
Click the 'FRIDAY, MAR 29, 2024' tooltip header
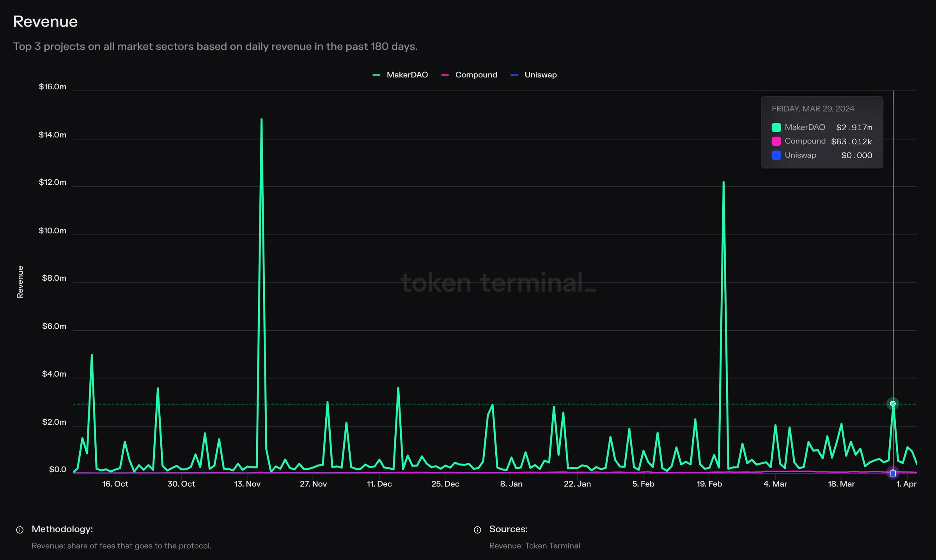click(813, 109)
